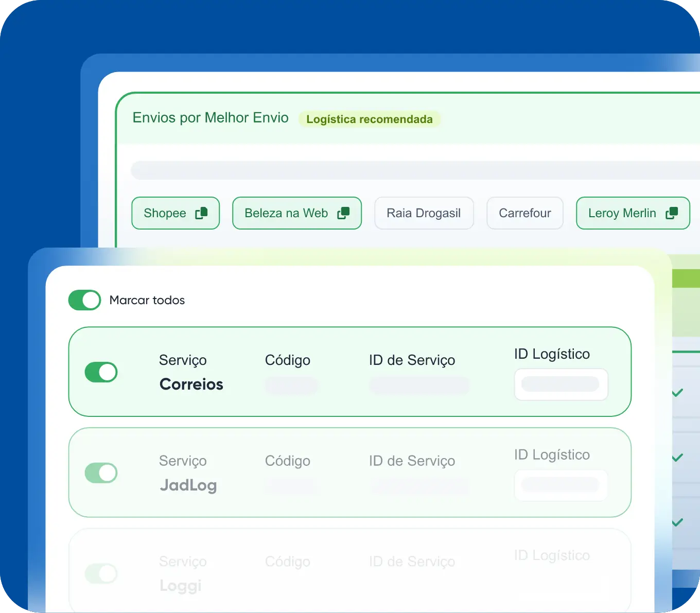Click the Código label in Correios row
This screenshot has height=613, width=700.
click(x=288, y=360)
